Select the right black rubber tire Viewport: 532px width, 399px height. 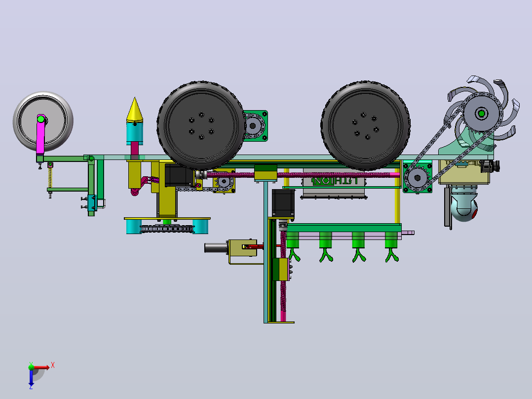365,125
